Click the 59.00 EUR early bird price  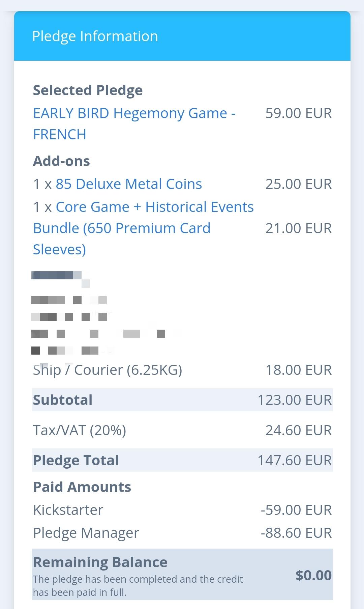(x=298, y=113)
